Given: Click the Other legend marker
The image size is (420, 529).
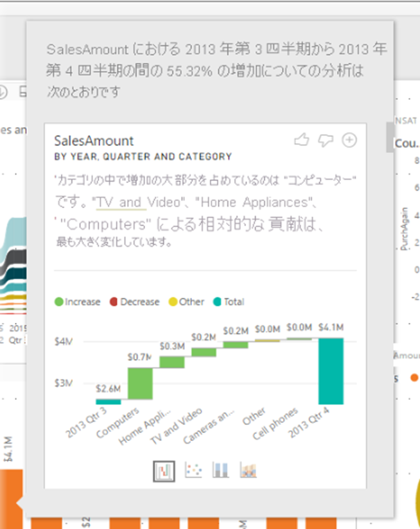Looking at the screenshot, I should (x=173, y=302).
